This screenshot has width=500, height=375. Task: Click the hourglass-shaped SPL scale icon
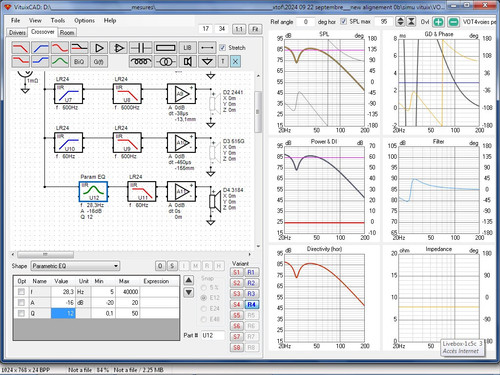pyautogui.click(x=412, y=22)
